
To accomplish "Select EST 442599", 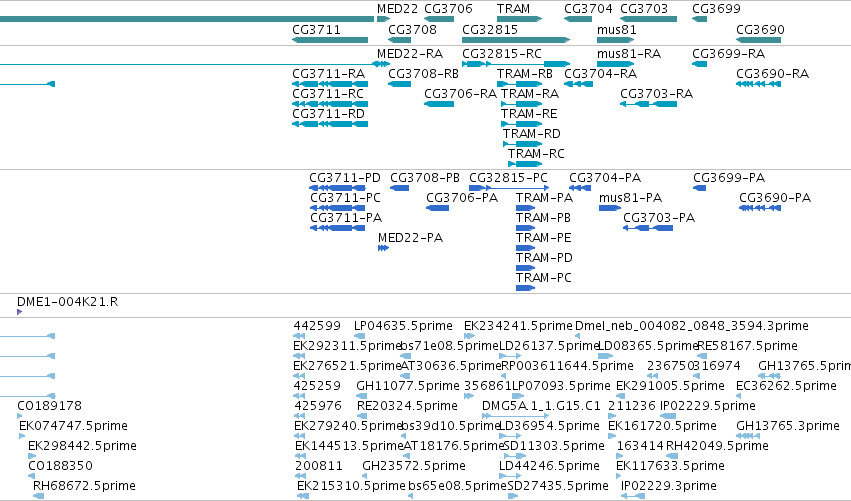I will pos(299,336).
